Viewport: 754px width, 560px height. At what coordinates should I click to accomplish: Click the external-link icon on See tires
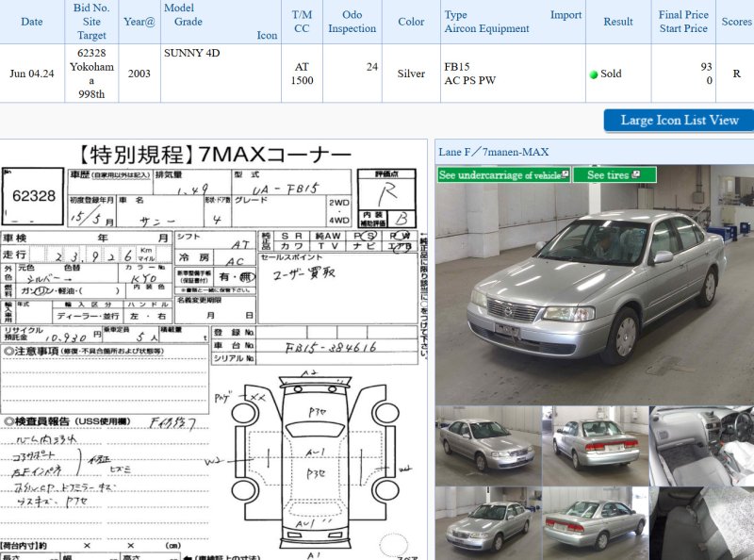637,175
